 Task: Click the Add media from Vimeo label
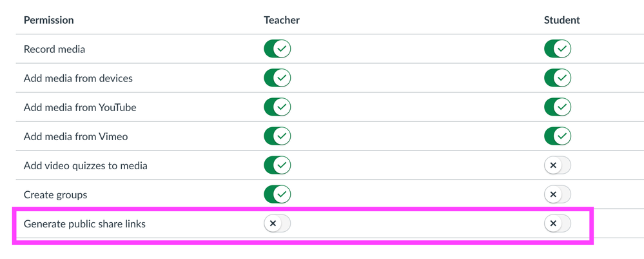pos(75,136)
